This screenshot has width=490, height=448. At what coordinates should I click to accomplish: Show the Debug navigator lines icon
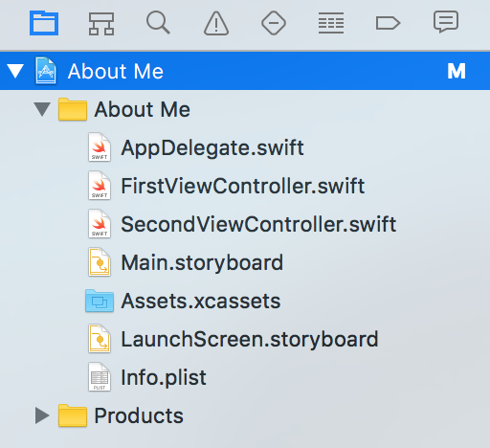(331, 23)
